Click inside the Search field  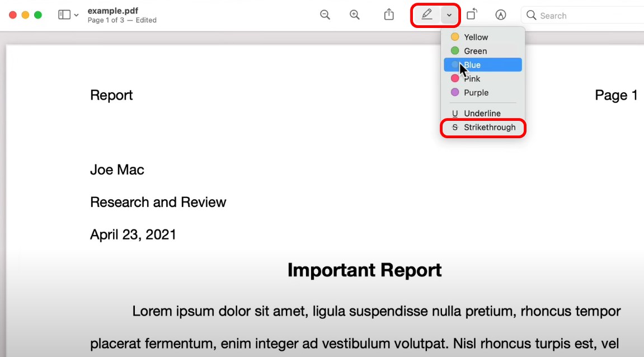click(x=565, y=15)
